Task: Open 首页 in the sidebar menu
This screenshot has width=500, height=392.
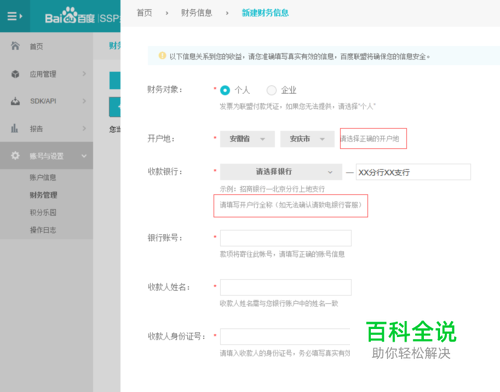Action: (36, 47)
